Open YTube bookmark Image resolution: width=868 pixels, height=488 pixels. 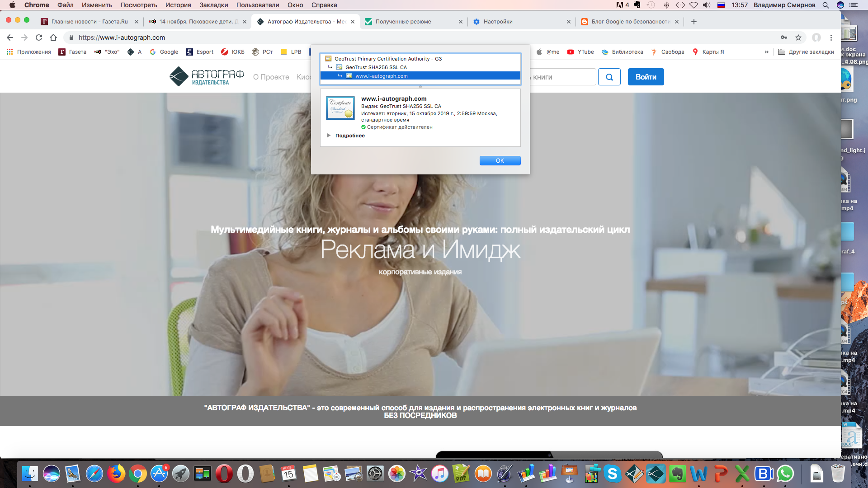point(580,52)
